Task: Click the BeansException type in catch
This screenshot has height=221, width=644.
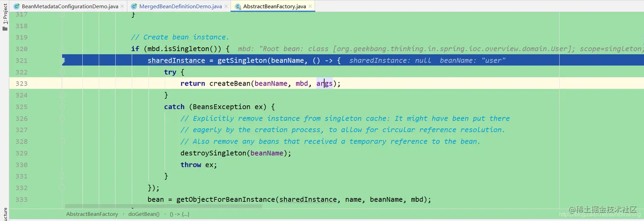Action: [x=221, y=106]
